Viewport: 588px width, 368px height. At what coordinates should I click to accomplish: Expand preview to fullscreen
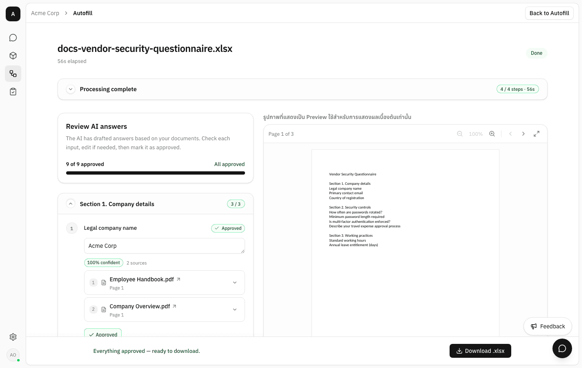[537, 134]
